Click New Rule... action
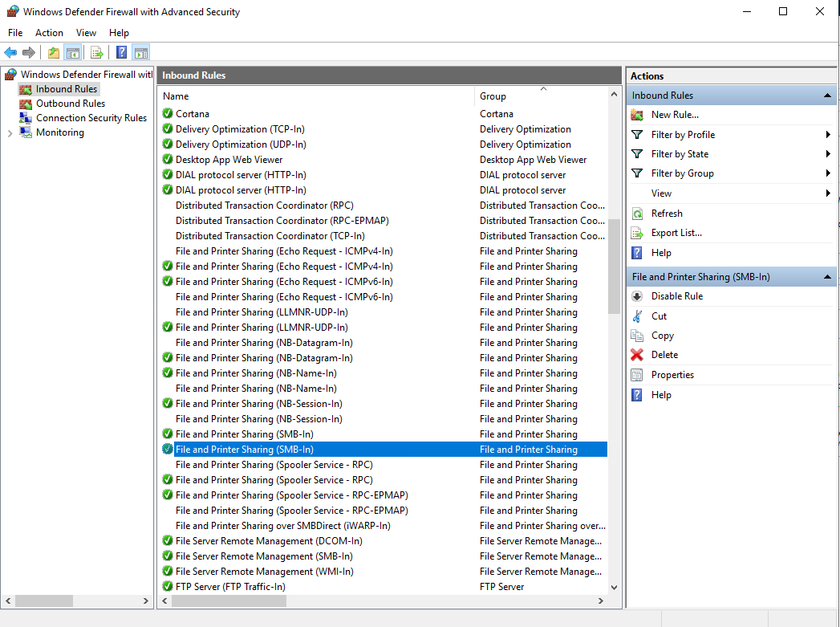 click(675, 115)
